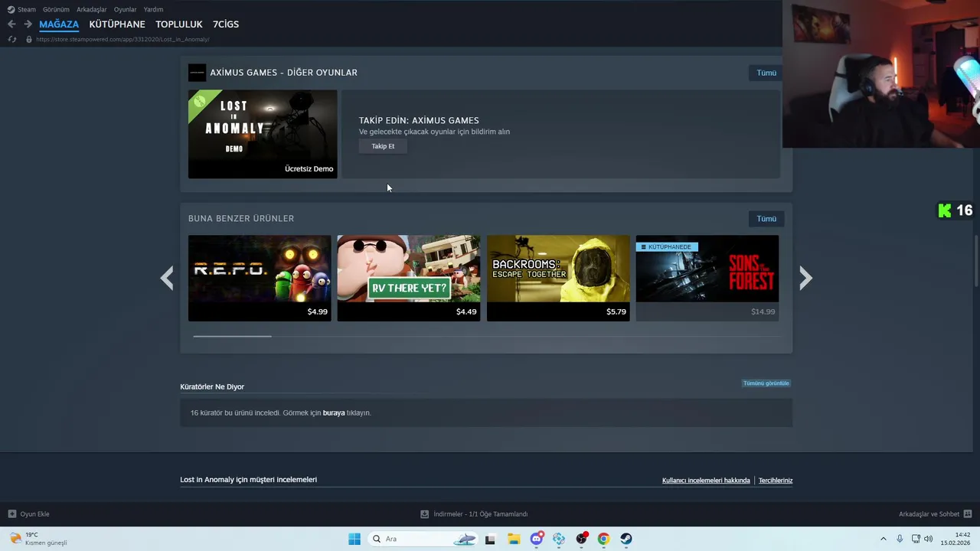Click Tümü button in Buna Benzer Ürünler
This screenshot has height=551, width=980.
[x=766, y=219]
